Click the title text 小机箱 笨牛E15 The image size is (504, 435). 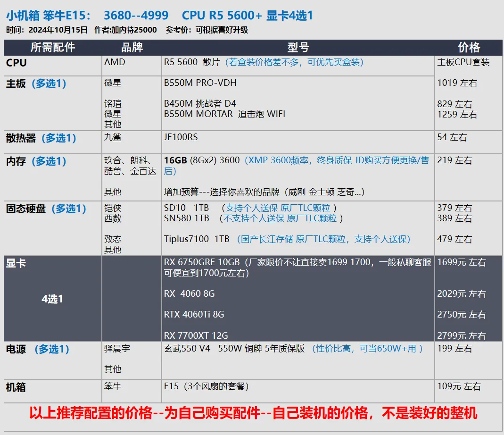click(48, 16)
